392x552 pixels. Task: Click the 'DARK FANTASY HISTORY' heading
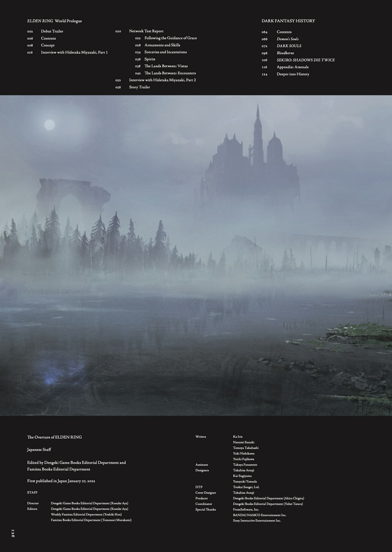288,21
